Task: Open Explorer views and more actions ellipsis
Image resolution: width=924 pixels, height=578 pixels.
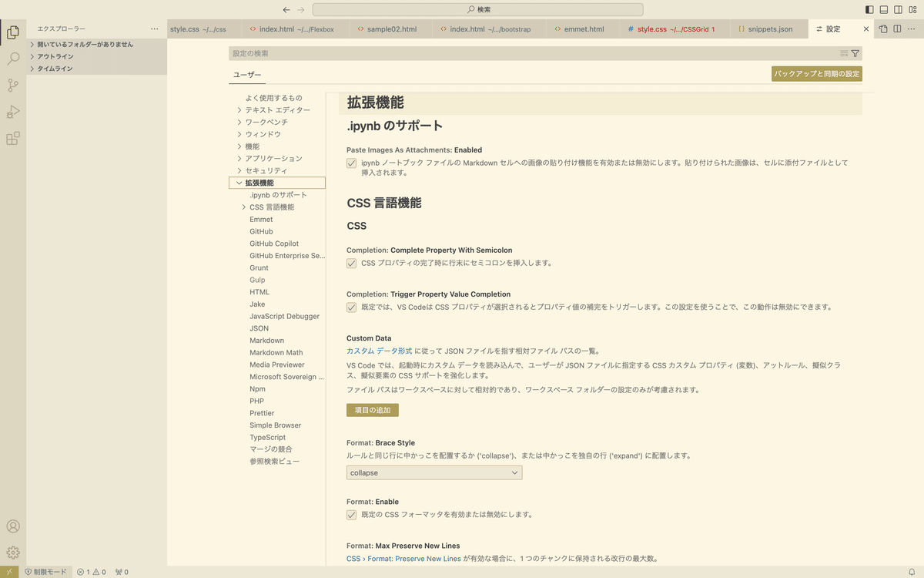Action: (x=154, y=29)
